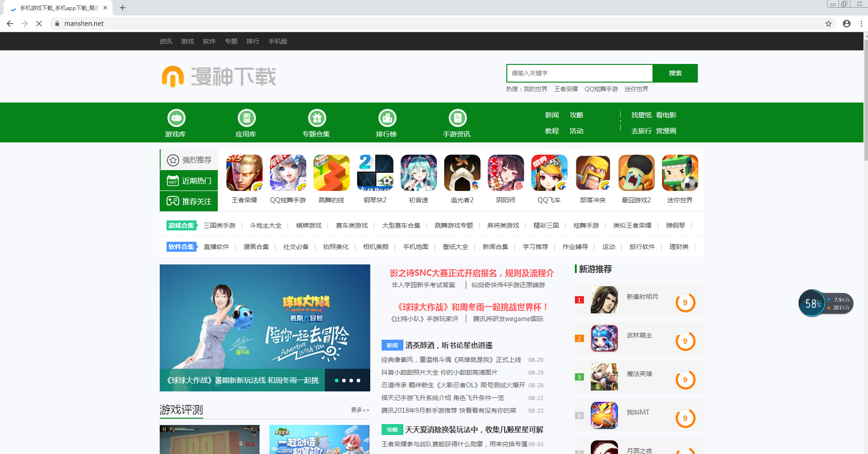Screen dimensions: 868x454
Task: Open the 王者荣耀 game icon
Action: [245, 173]
